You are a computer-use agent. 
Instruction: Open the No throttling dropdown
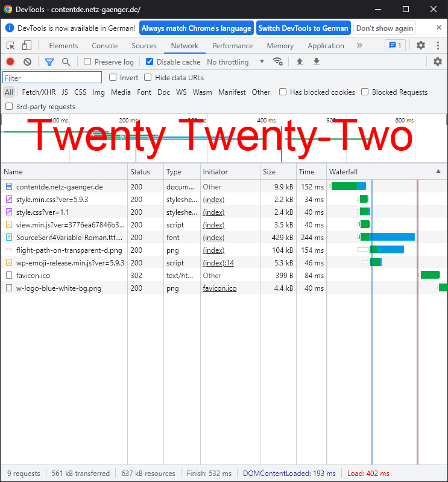tap(235, 62)
